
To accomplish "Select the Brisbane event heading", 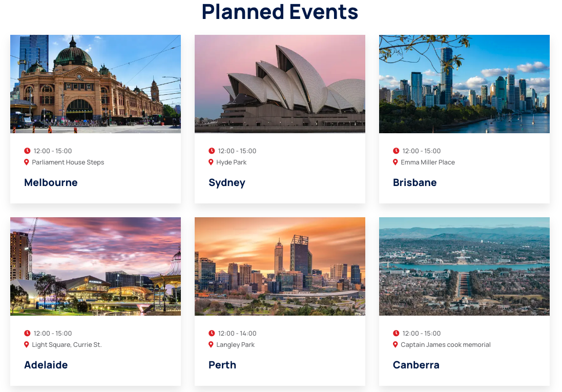I will pos(414,182).
